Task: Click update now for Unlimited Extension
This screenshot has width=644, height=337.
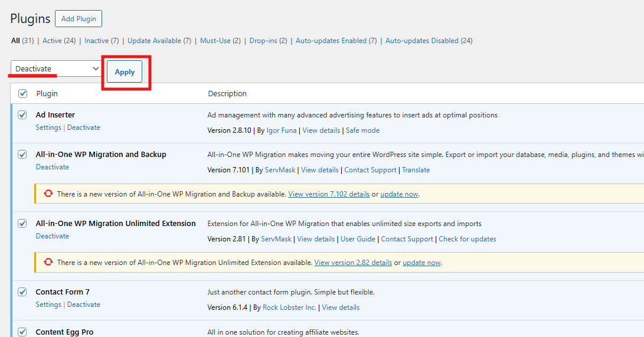Action: pos(421,263)
